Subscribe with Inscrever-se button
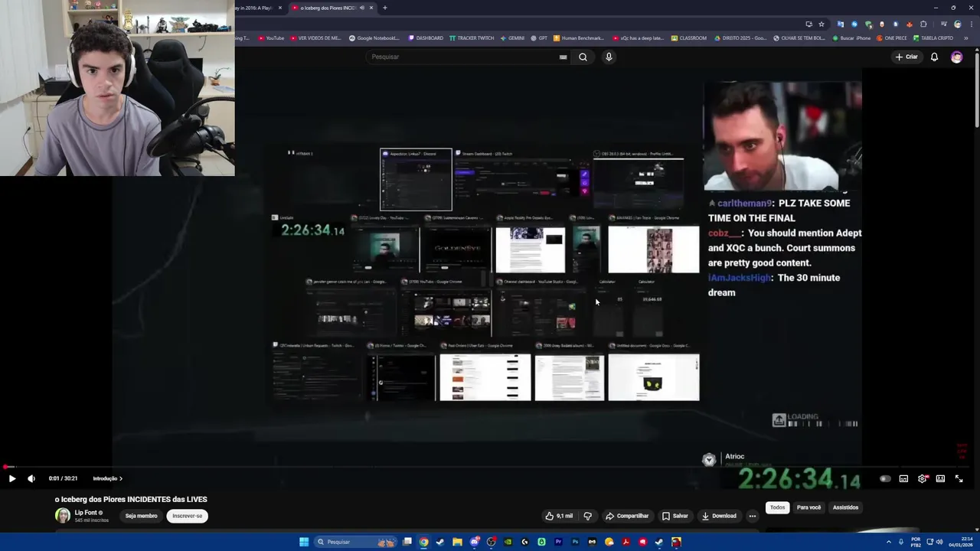 pos(188,516)
